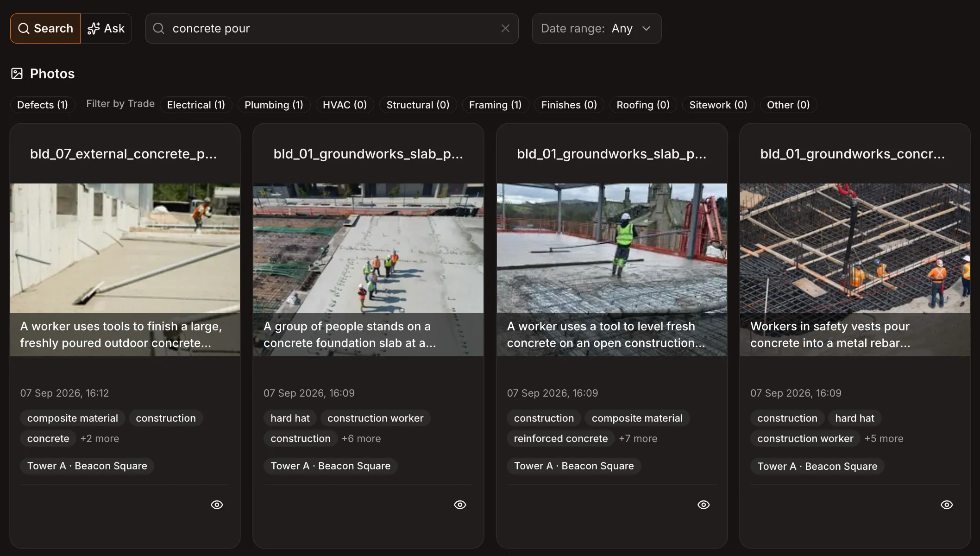The width and height of the screenshot is (980, 556).
Task: Expand '+2 more' tags on first card
Action: (100, 438)
